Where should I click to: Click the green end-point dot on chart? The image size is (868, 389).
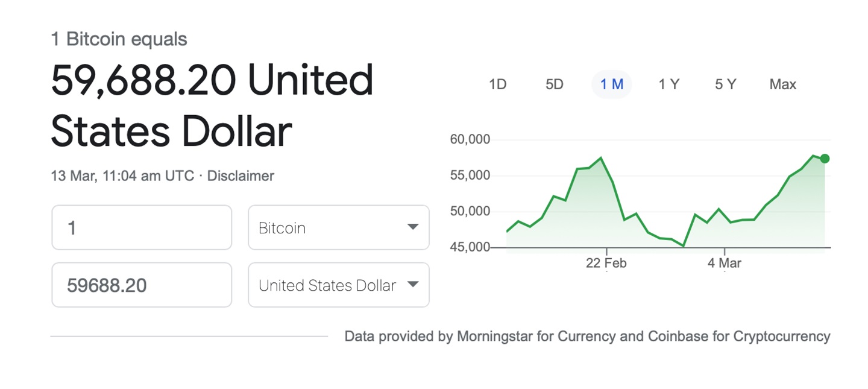pos(825,159)
